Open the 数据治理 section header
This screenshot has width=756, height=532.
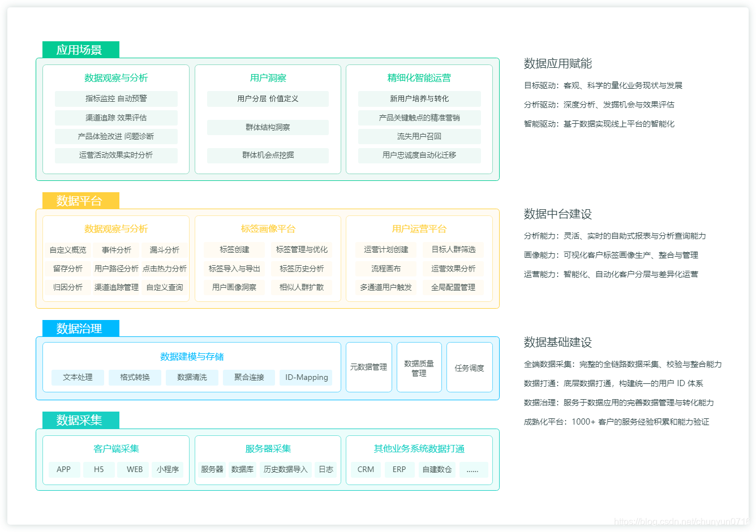point(80,328)
